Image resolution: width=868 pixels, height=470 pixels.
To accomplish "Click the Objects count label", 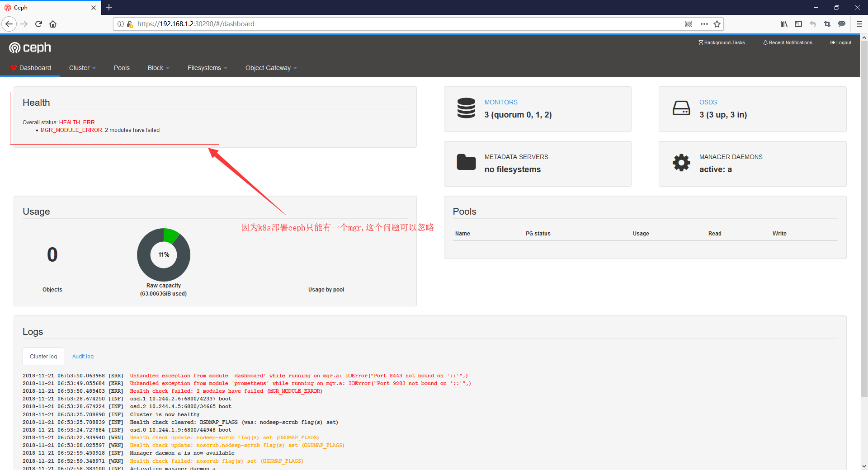I will (52, 290).
